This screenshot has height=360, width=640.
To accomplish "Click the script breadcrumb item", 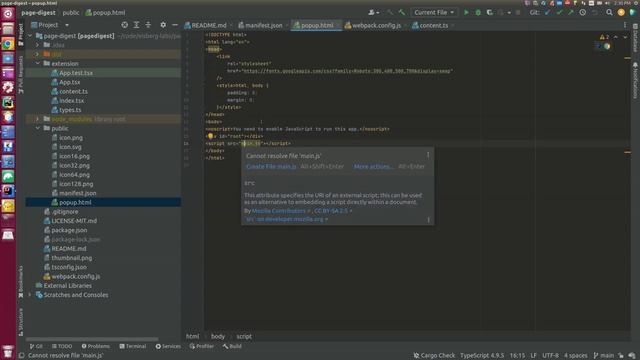I will point(244,336).
